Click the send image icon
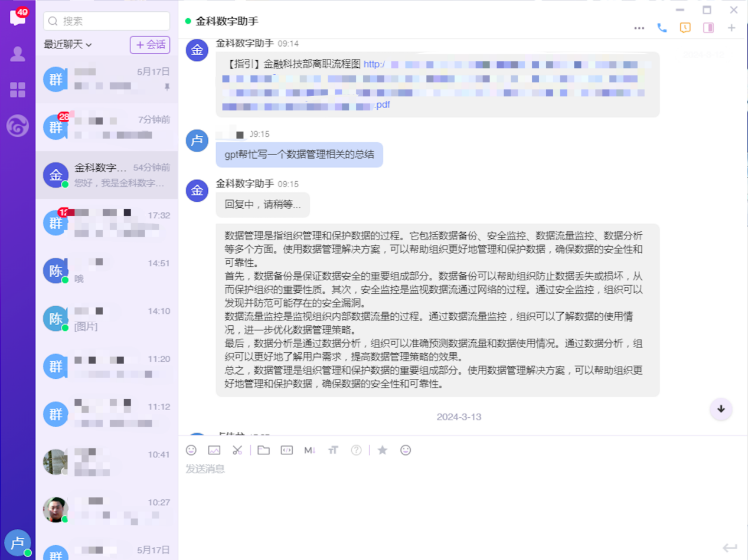 [214, 450]
